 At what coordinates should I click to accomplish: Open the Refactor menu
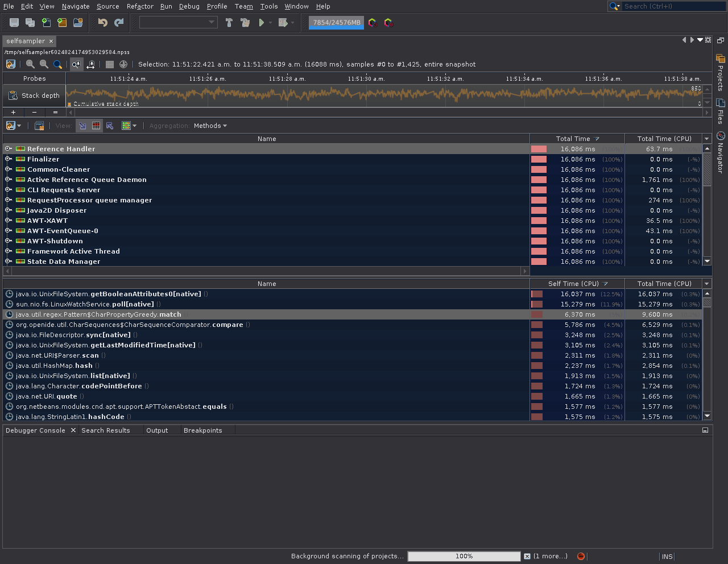pyautogui.click(x=139, y=6)
